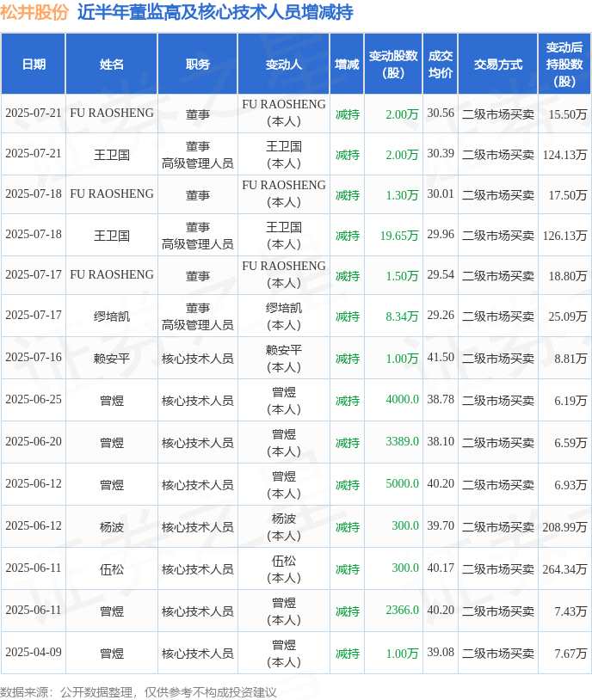Screen dimensions: 592x700
Task: Click the average price 30.39 cell
Action: click(x=441, y=153)
